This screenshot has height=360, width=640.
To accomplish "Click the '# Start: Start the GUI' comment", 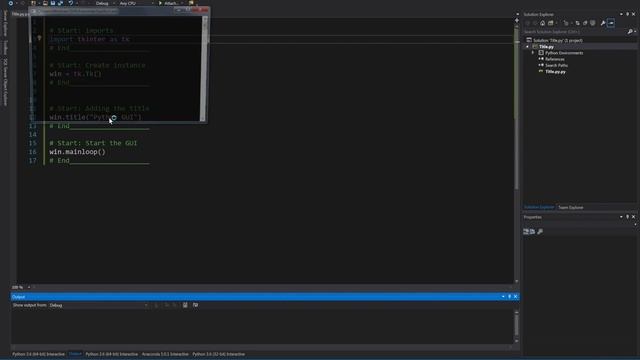I will click(x=93, y=143).
